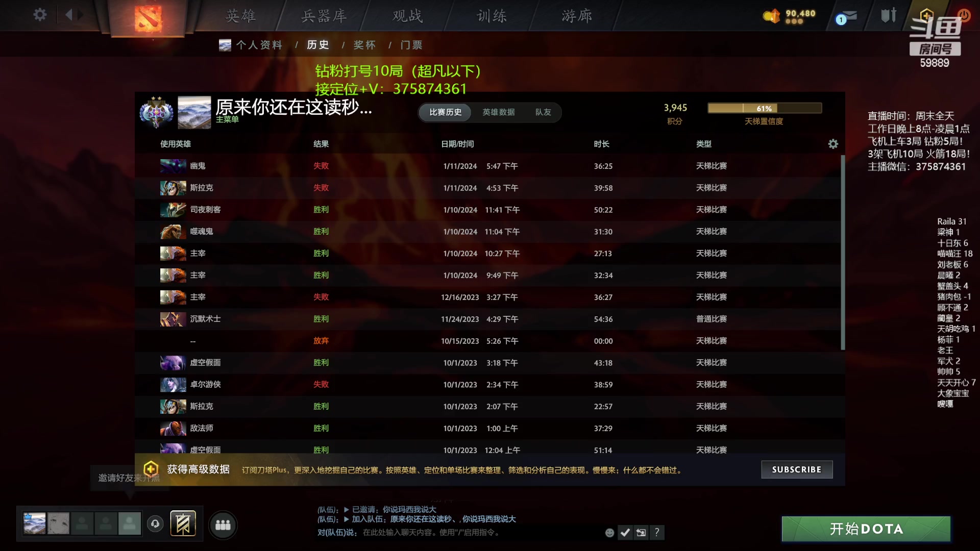This screenshot has width=980, height=551.
Task: Click the chat help question mark
Action: [x=657, y=533]
